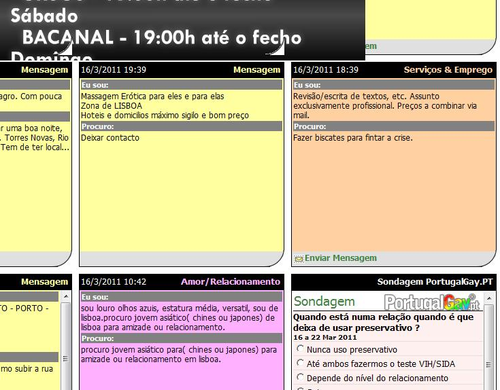
Task: Click the date 16/3/2011 19:39
Action: tap(114, 70)
